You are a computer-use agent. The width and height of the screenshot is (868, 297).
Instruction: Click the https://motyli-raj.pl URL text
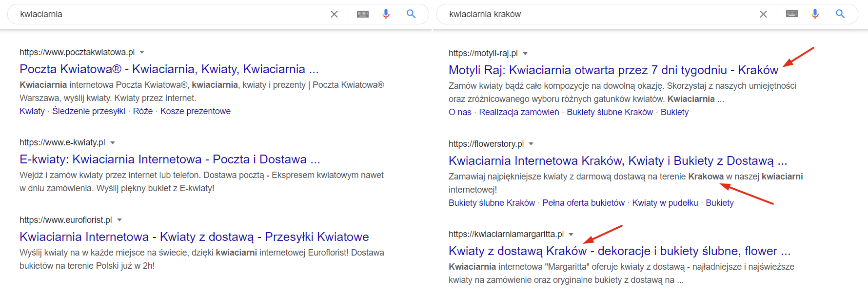pyautogui.click(x=483, y=53)
